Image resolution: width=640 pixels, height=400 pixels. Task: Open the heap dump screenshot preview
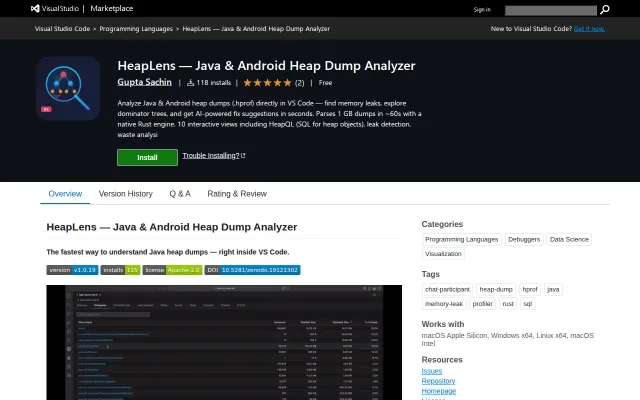tap(224, 342)
